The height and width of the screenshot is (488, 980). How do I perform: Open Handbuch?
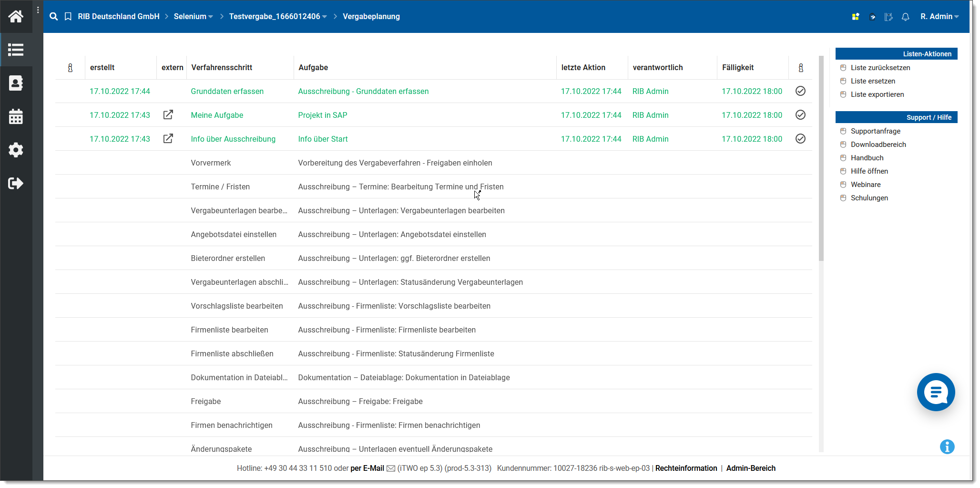(867, 158)
